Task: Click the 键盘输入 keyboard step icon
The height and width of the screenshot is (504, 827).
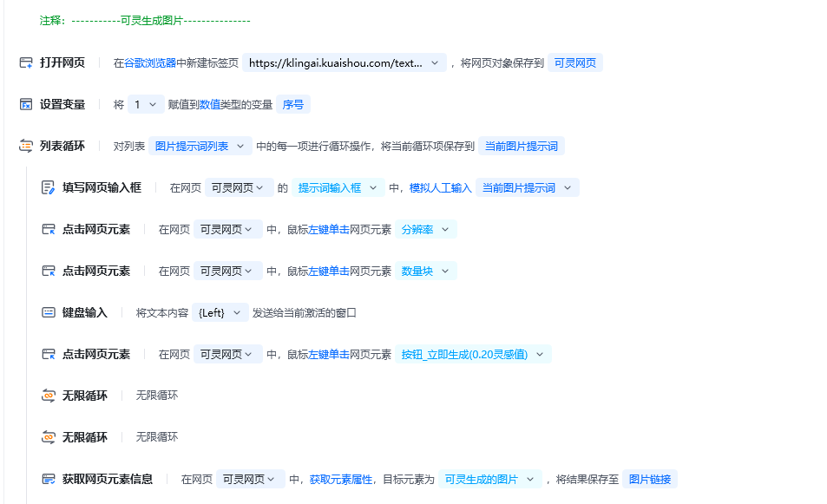Action: click(x=48, y=311)
